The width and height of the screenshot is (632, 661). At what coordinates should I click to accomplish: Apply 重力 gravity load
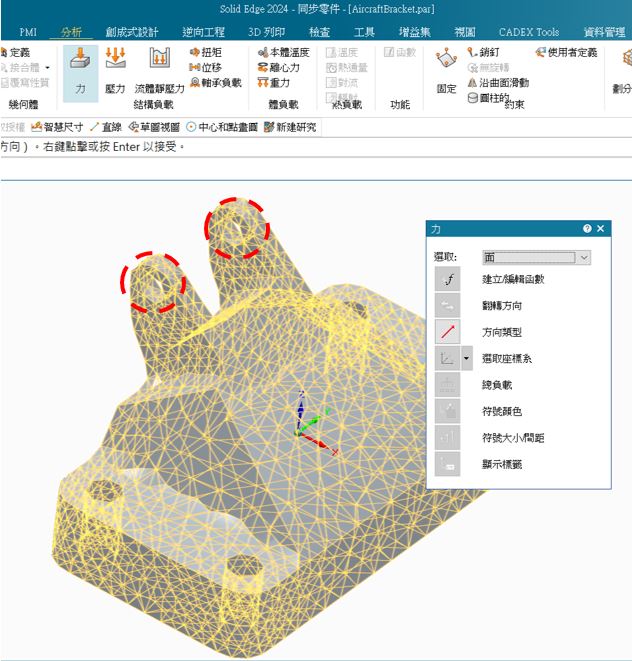(274, 83)
